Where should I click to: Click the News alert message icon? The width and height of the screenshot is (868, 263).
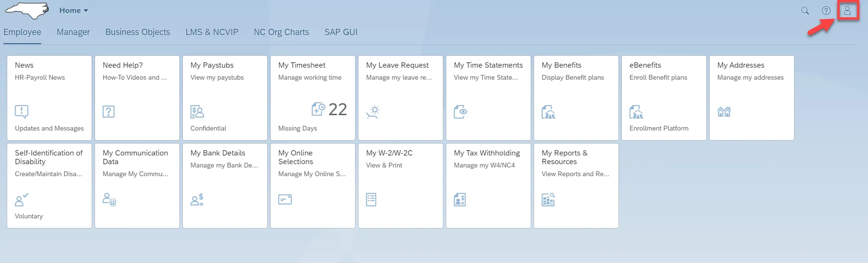click(22, 112)
